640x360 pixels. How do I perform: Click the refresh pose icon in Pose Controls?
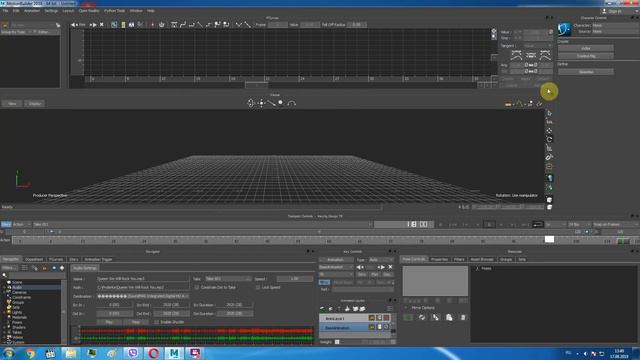coord(422,317)
